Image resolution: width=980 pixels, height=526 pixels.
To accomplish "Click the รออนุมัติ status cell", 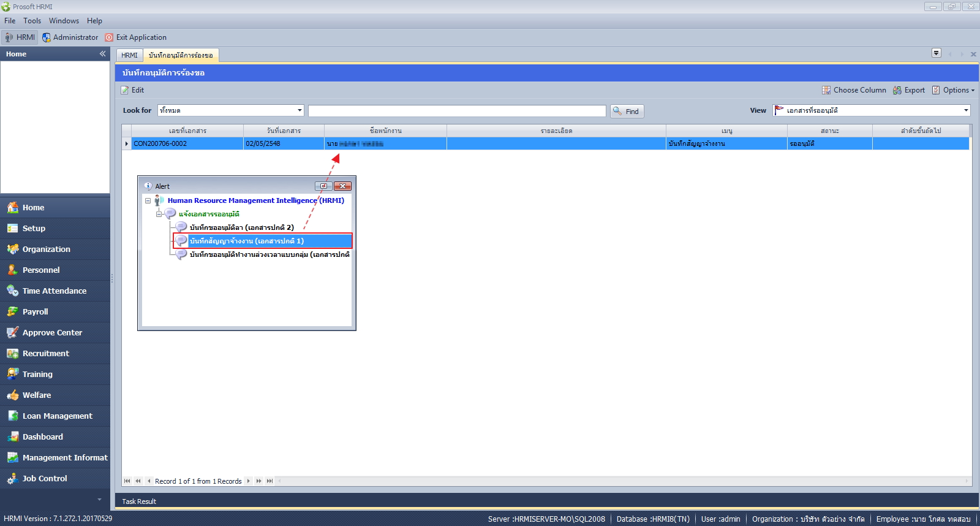I will (830, 143).
